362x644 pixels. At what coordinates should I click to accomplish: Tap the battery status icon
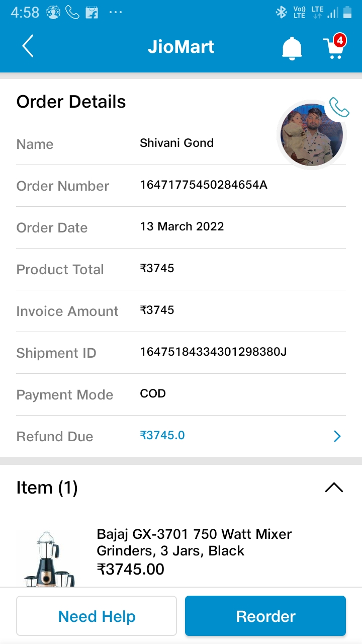pyautogui.click(x=347, y=12)
